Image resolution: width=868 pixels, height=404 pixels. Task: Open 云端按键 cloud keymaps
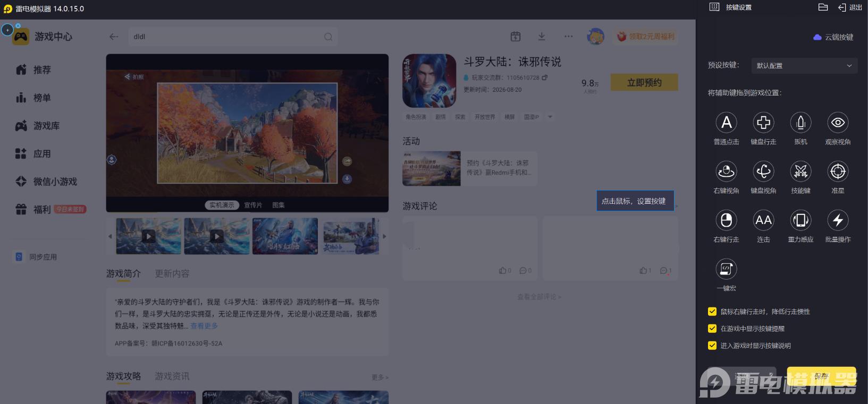coord(833,37)
